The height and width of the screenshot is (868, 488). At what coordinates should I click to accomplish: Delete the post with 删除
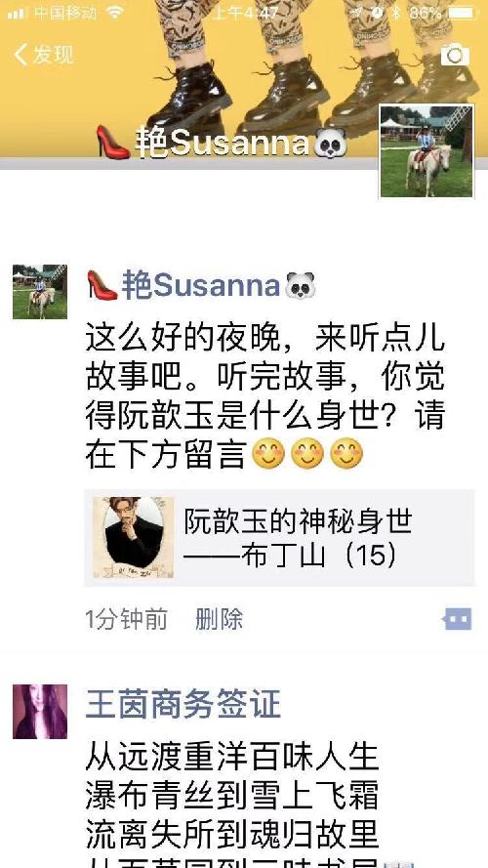tap(219, 619)
